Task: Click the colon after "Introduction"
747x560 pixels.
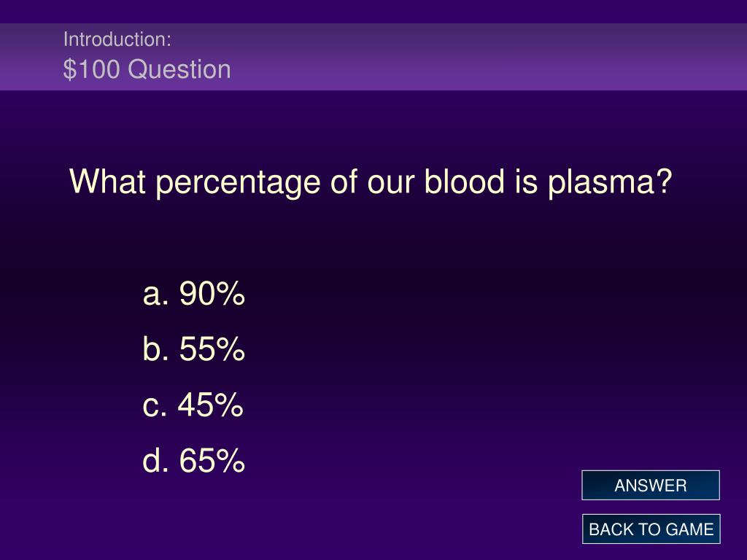Action: click(169, 42)
